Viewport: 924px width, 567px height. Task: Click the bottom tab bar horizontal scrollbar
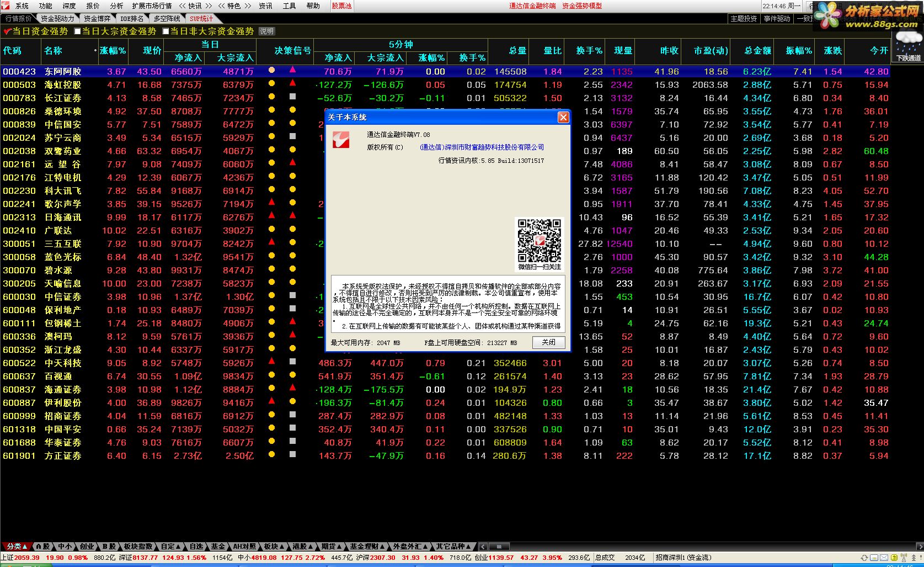tap(499, 547)
